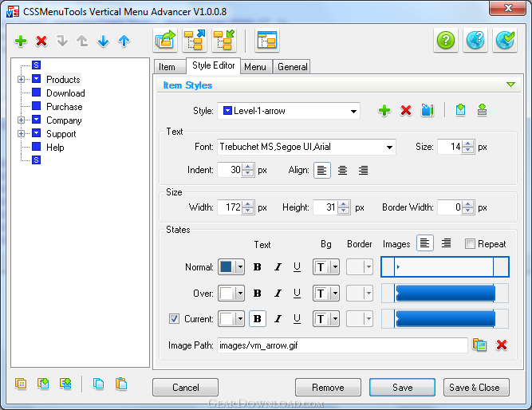The image size is (532, 410).
Task: Add a new style with green plus
Action: 384,110
